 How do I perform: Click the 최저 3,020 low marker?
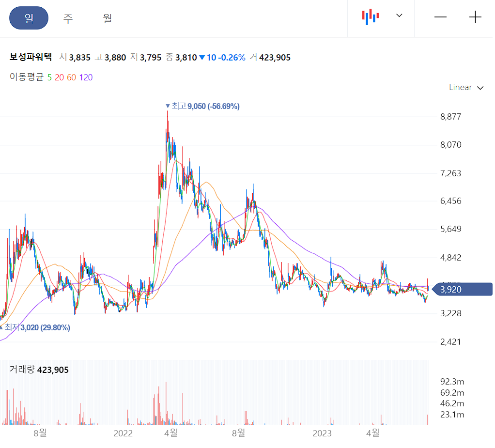pyautogui.click(x=35, y=327)
